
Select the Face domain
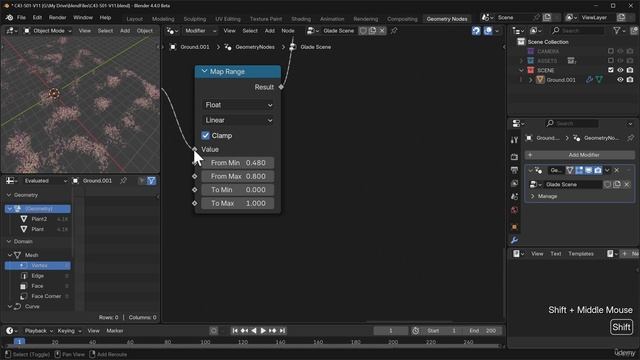tap(38, 286)
